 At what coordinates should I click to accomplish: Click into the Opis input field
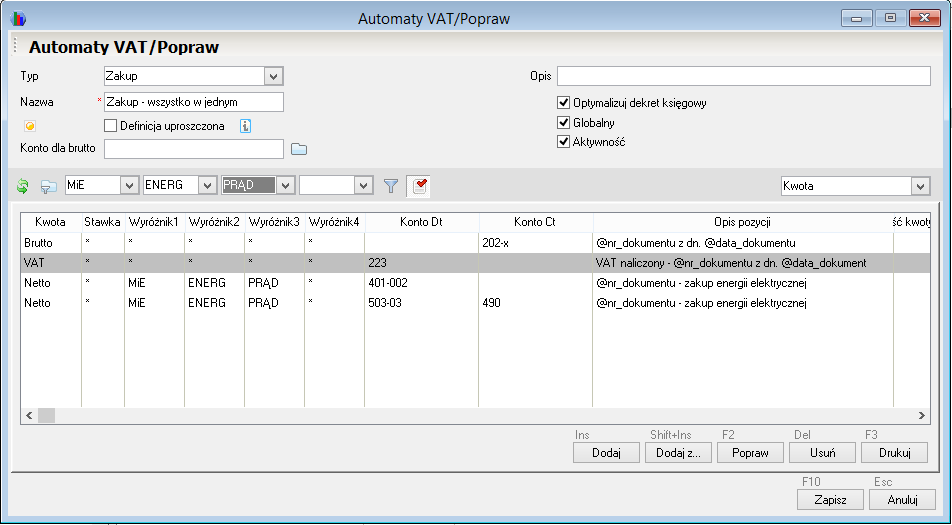tap(744, 76)
